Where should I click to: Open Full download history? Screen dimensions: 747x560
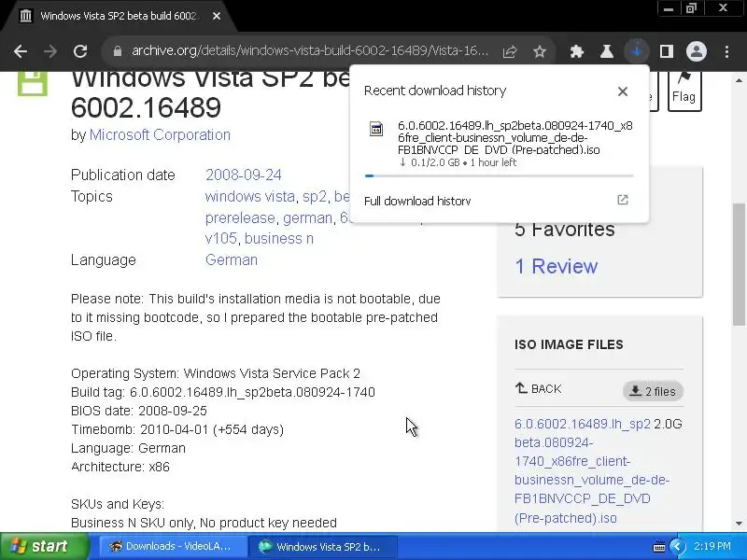[x=417, y=201]
